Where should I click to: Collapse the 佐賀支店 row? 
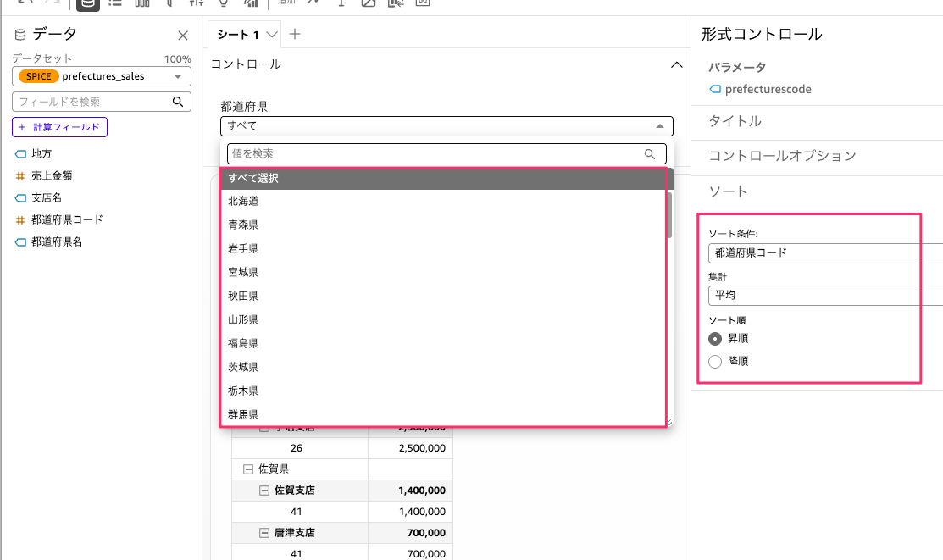point(264,491)
